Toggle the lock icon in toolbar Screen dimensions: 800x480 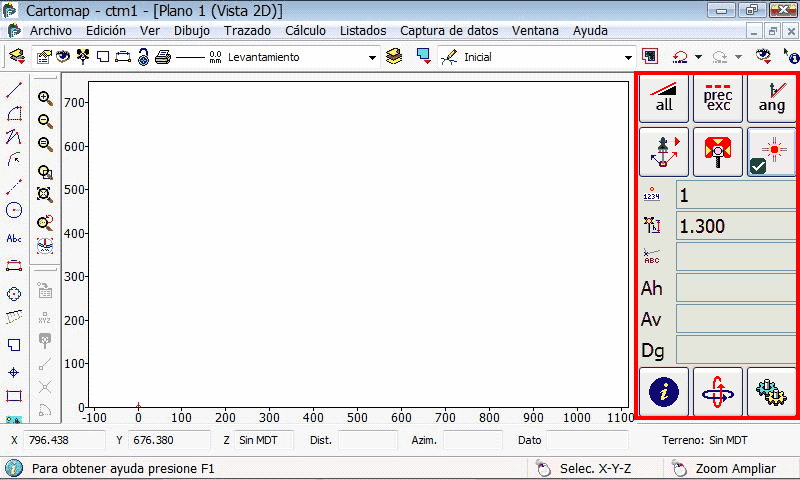[x=143, y=58]
